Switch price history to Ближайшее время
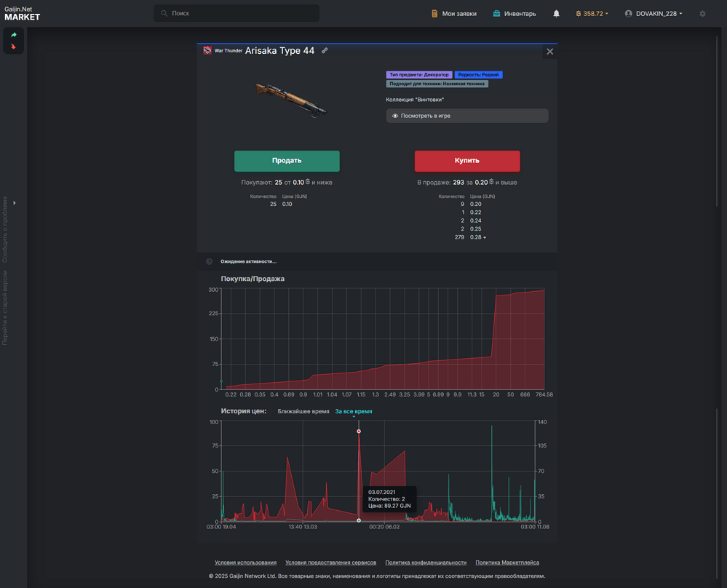The image size is (727, 588). click(303, 411)
